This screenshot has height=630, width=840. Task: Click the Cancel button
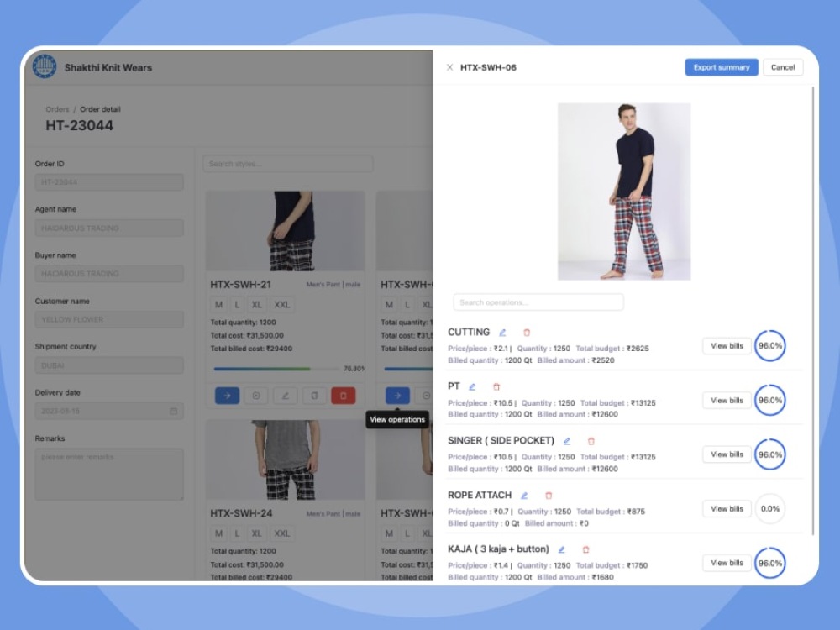[783, 67]
